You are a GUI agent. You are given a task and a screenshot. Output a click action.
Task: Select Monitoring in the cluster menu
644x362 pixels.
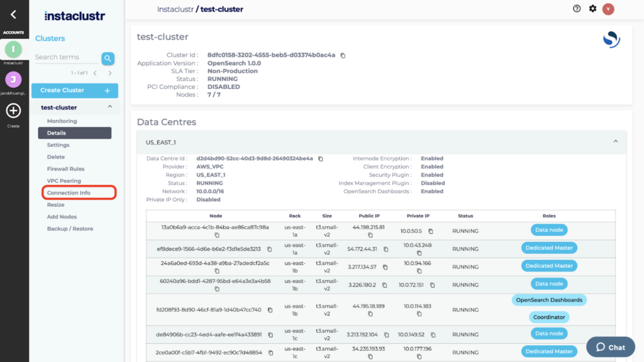(x=62, y=121)
